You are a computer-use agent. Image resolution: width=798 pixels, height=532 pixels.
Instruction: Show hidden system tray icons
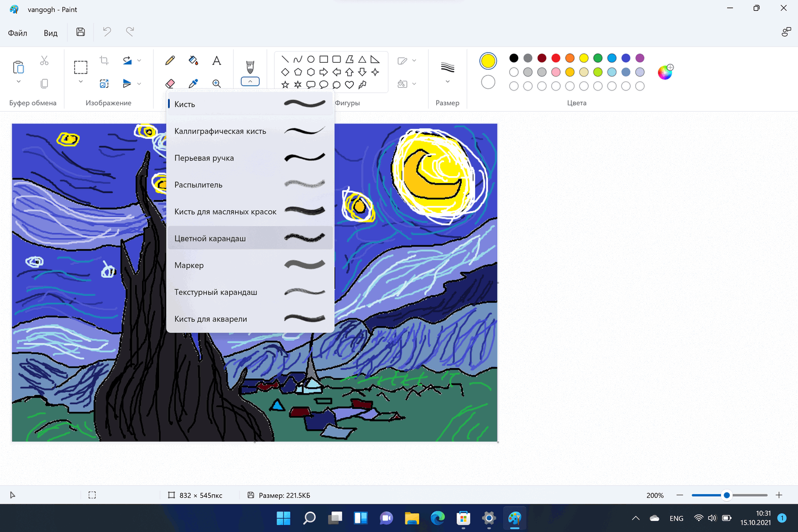[x=636, y=518]
